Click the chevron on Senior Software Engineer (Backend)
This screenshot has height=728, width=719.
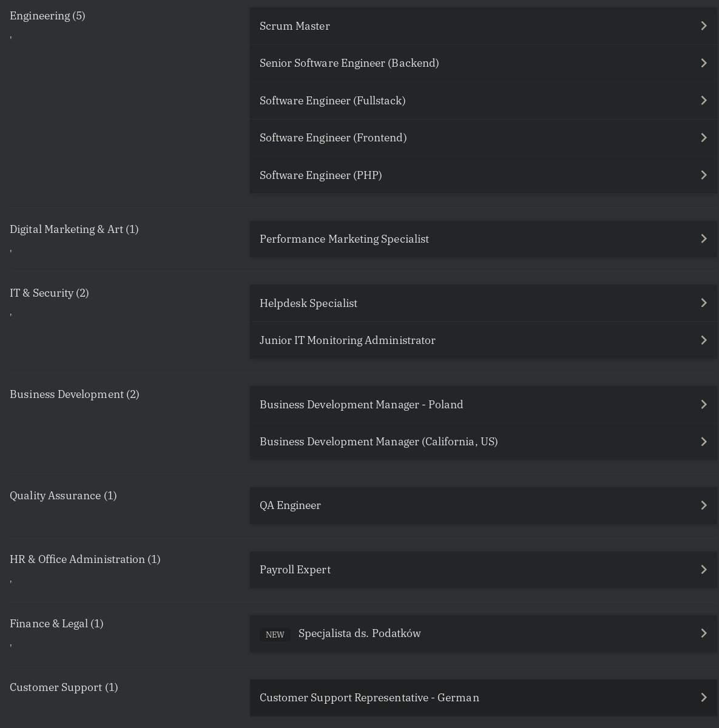[x=704, y=63]
